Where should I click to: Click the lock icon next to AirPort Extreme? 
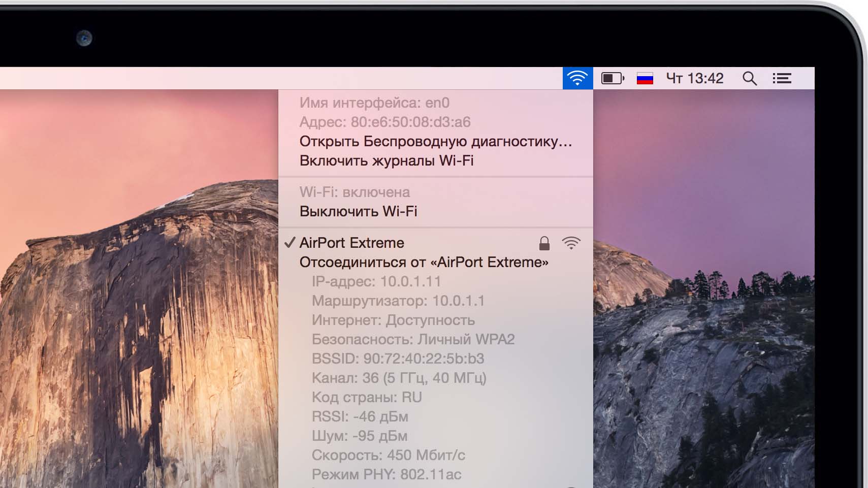pos(544,243)
